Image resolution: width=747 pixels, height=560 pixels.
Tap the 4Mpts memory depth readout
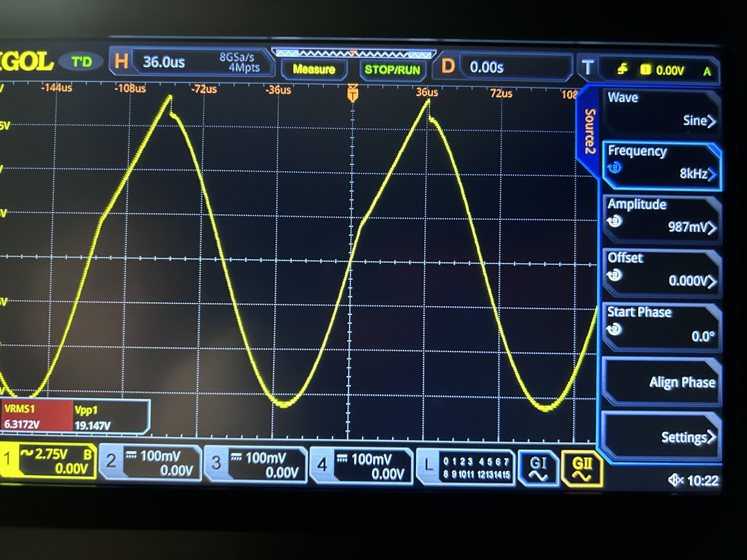tap(244, 67)
